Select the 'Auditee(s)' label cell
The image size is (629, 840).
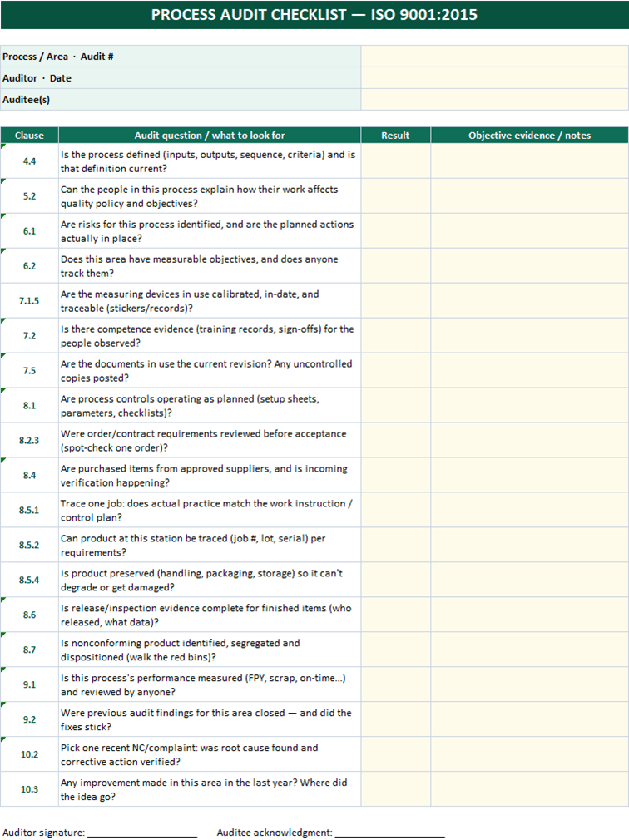[x=181, y=99]
